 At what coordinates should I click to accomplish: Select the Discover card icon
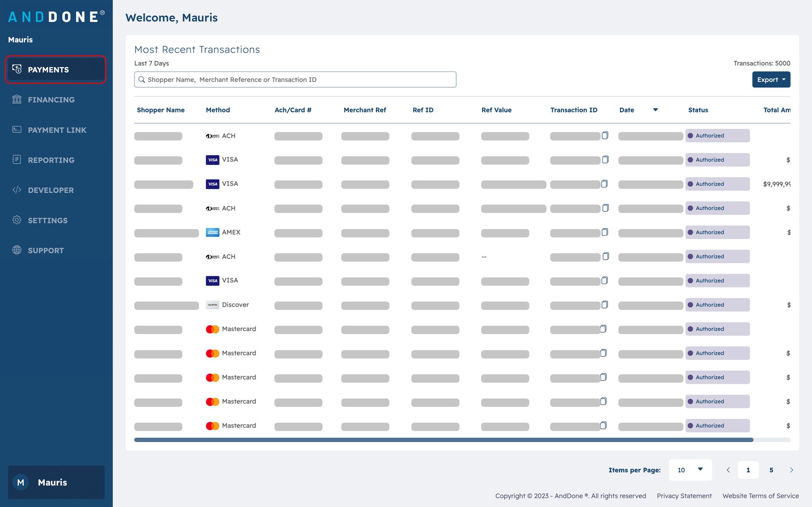click(212, 305)
